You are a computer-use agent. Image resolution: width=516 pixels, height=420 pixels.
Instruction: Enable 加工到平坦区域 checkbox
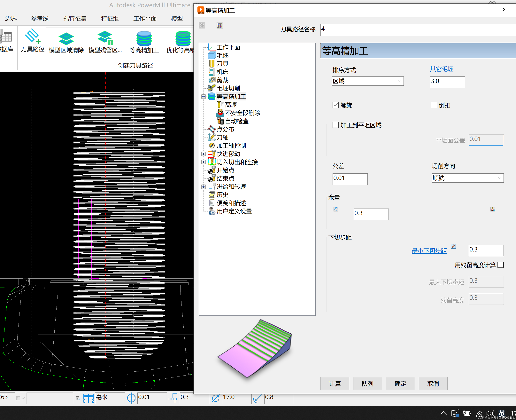point(336,125)
